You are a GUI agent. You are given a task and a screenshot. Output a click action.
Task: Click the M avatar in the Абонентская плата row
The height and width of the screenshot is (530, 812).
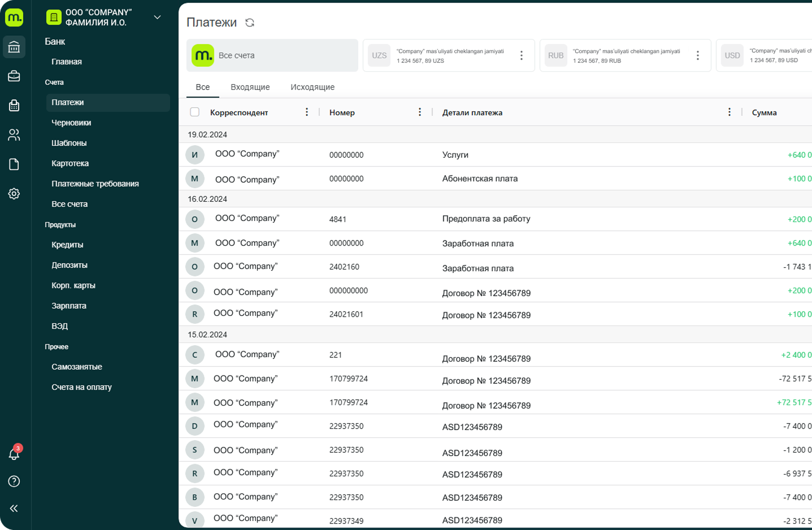pyautogui.click(x=194, y=179)
